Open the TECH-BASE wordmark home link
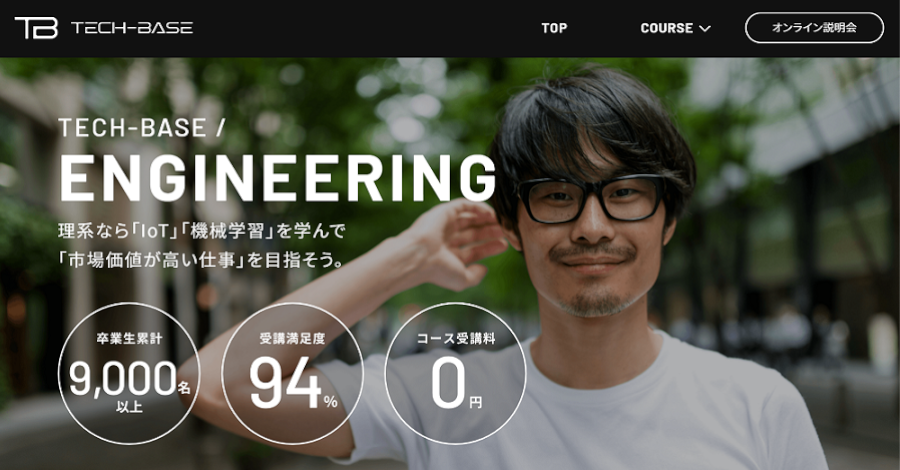Image resolution: width=900 pixels, height=470 pixels. tap(132, 28)
